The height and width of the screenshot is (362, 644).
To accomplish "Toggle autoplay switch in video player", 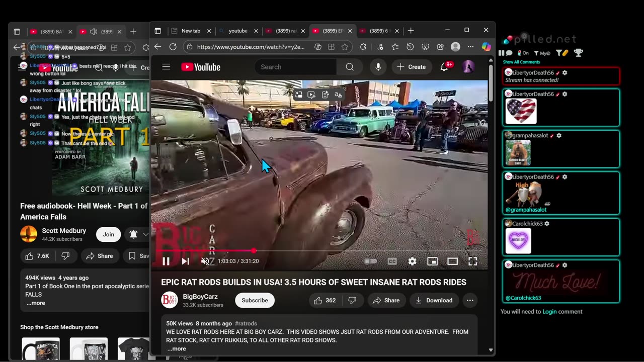I will (370, 261).
